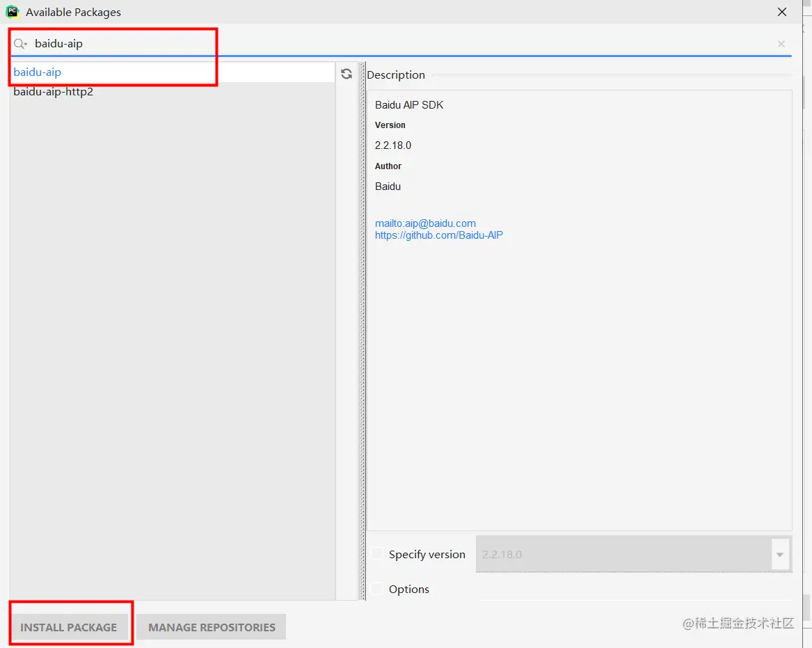Viewport: 812px width, 648px height.
Task: Reload the package list with the refresh icon
Action: [347, 74]
